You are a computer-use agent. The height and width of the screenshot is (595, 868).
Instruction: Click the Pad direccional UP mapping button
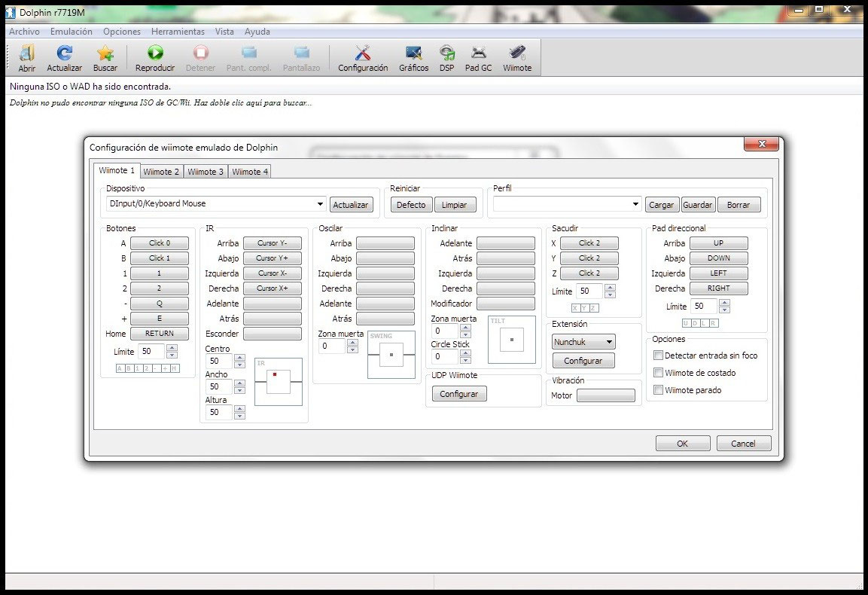(718, 243)
